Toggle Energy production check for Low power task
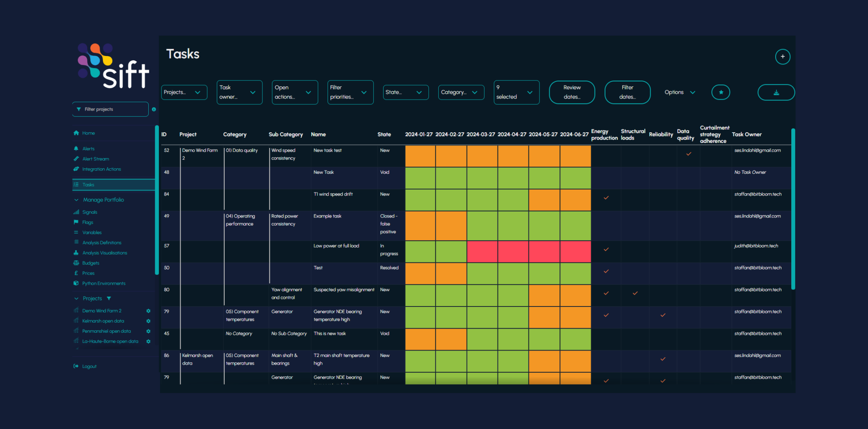Viewport: 868px width, 429px height. pos(606,250)
